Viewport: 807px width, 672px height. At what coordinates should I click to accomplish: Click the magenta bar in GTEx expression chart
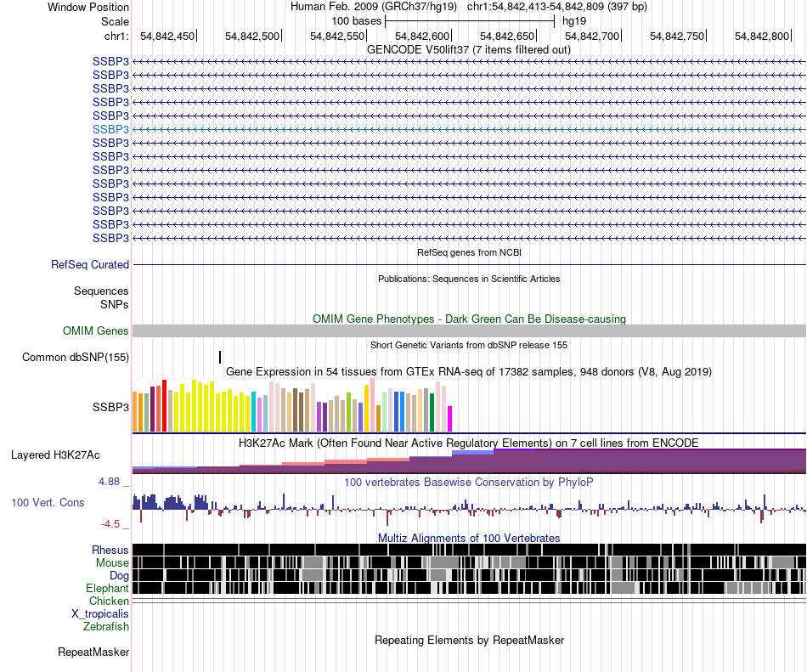coord(450,419)
